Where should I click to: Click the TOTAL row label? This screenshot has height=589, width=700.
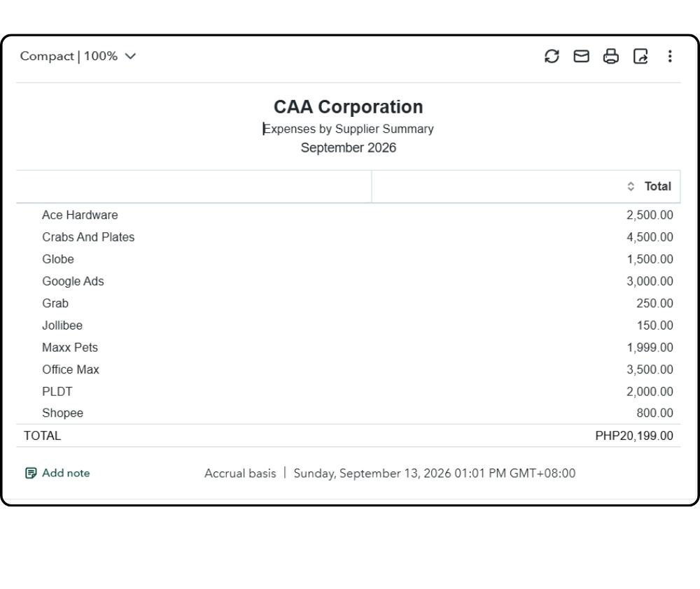(42, 436)
